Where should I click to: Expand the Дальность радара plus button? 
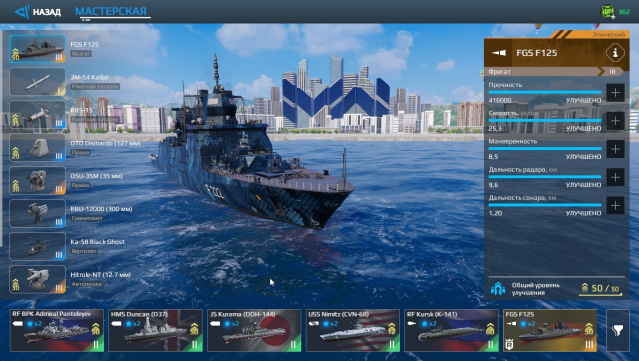(615, 177)
